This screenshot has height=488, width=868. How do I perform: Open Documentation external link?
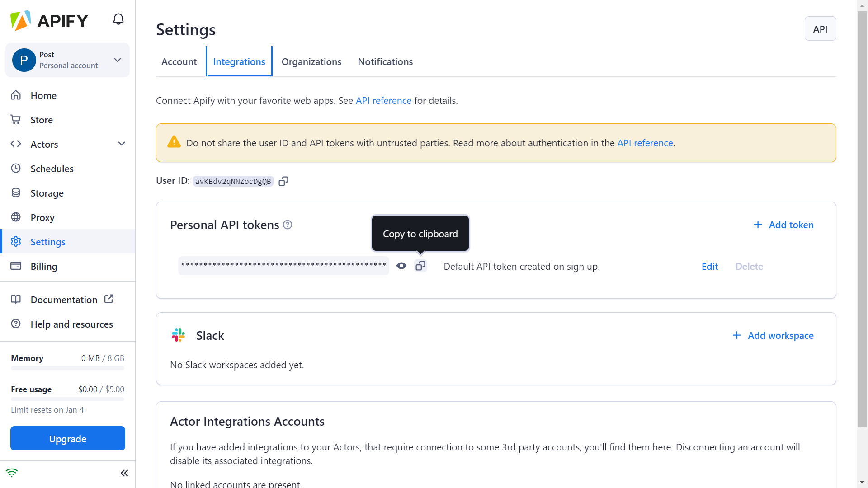click(x=64, y=300)
